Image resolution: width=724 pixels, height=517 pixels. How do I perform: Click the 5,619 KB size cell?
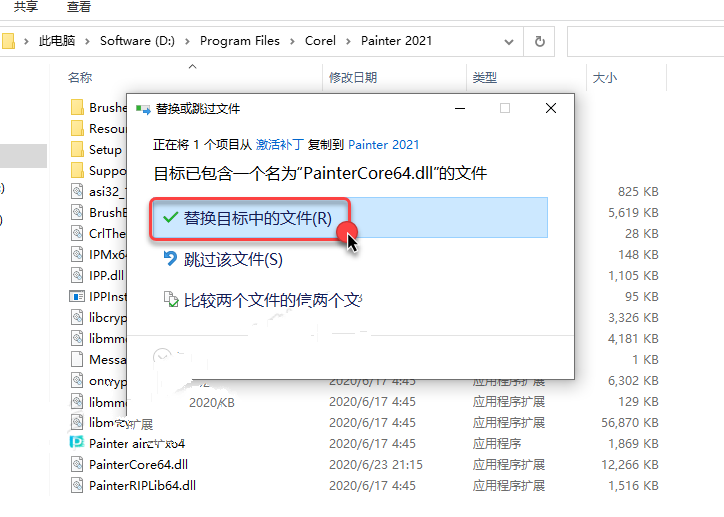[633, 212]
